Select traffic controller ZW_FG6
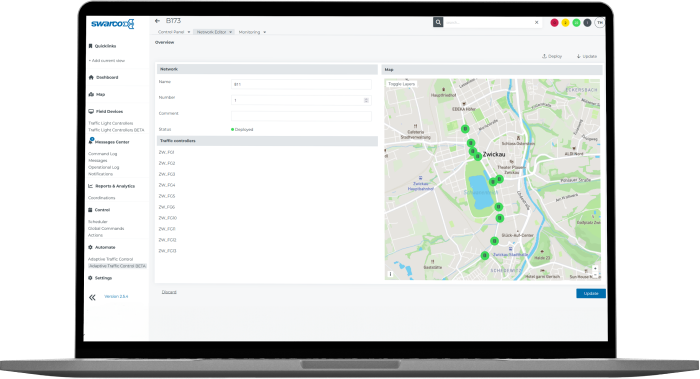This screenshot has width=700, height=379. pos(167,207)
